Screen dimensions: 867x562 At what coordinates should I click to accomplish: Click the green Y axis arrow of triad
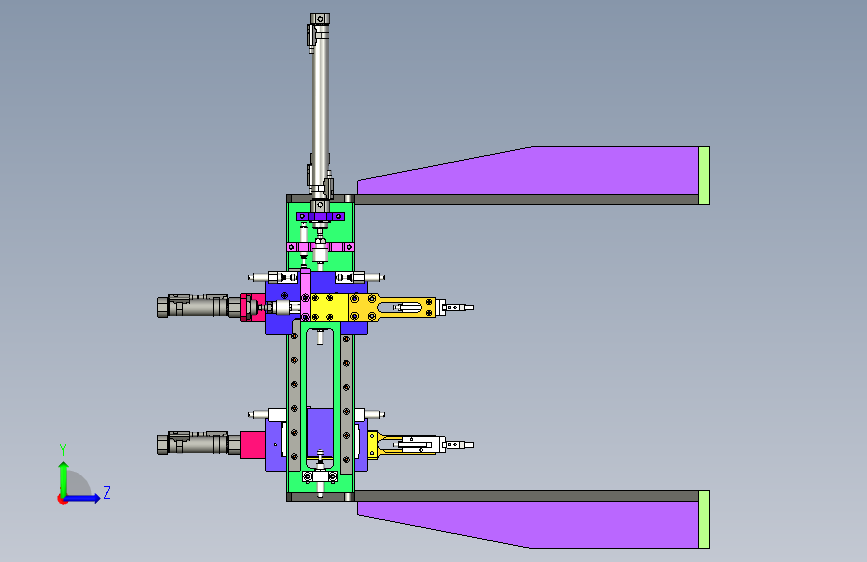click(x=64, y=478)
